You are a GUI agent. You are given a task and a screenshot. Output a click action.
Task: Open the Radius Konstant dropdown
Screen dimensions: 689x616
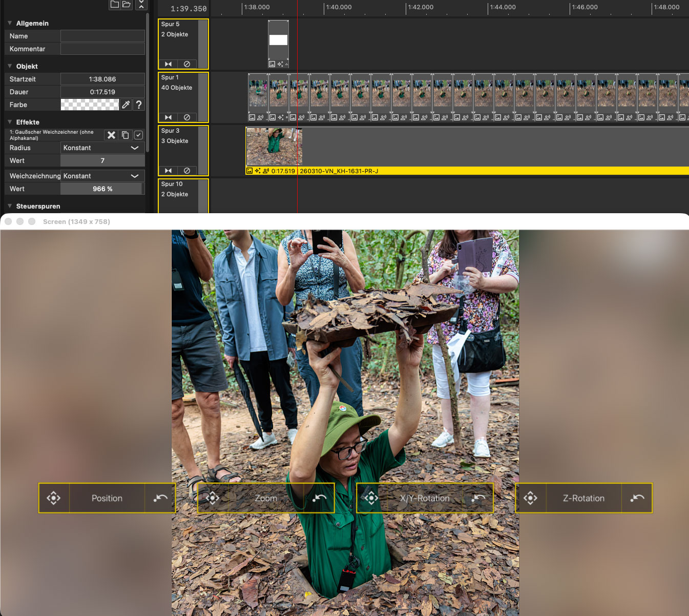coord(102,148)
